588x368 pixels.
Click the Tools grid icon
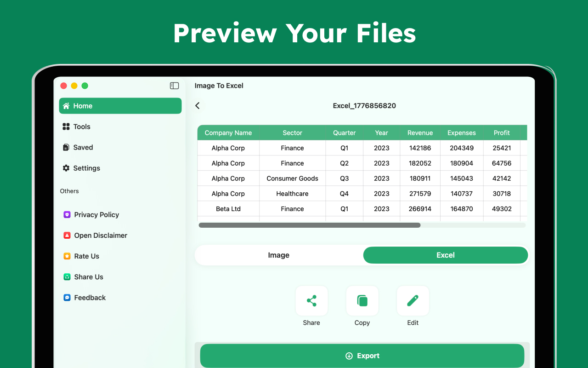pos(66,126)
